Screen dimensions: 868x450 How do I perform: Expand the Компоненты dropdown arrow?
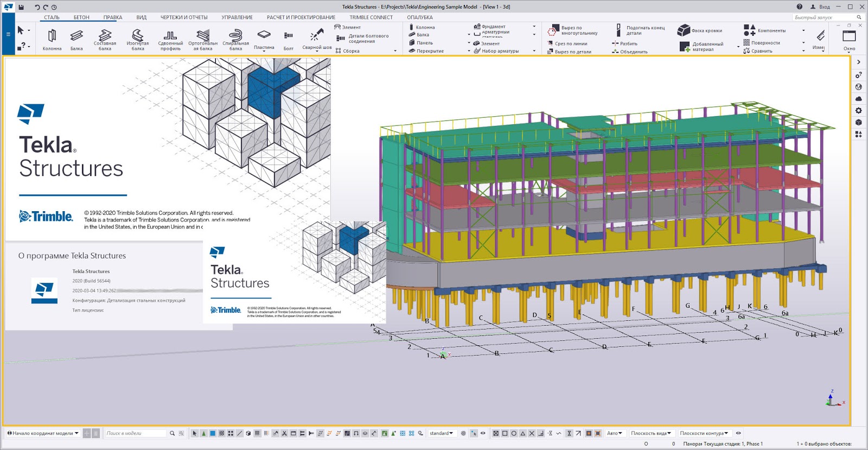[x=803, y=30]
